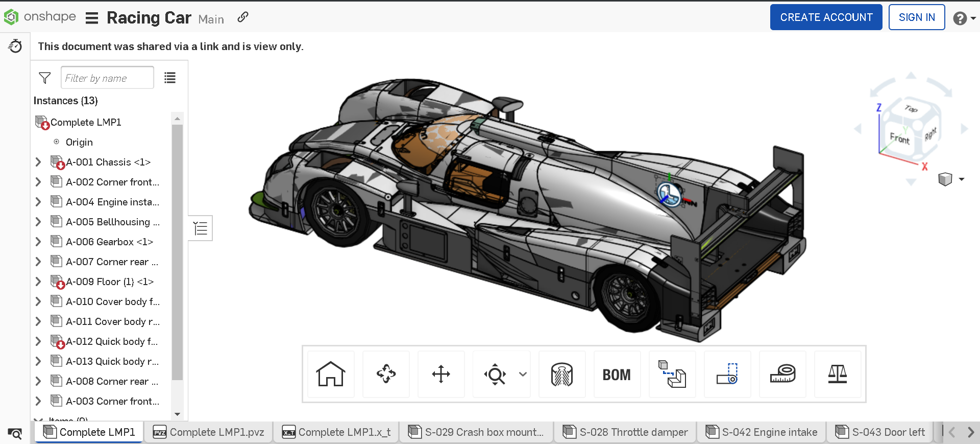Click Racing Car document title
This screenshot has height=444, width=980.
click(149, 18)
